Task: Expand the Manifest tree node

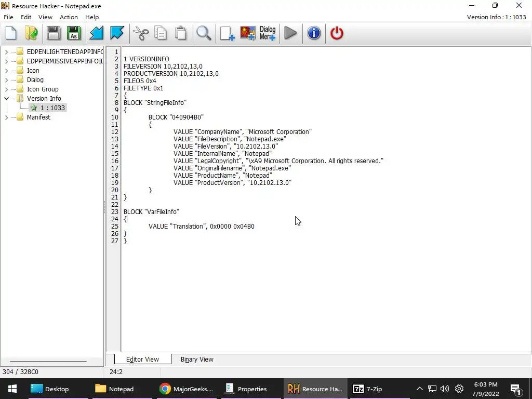Action: [x=6, y=117]
